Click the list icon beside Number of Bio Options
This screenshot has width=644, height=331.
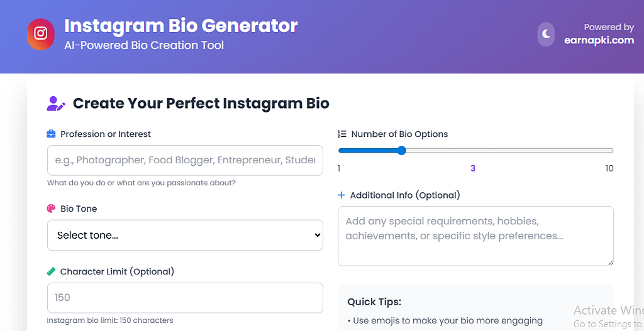(342, 134)
